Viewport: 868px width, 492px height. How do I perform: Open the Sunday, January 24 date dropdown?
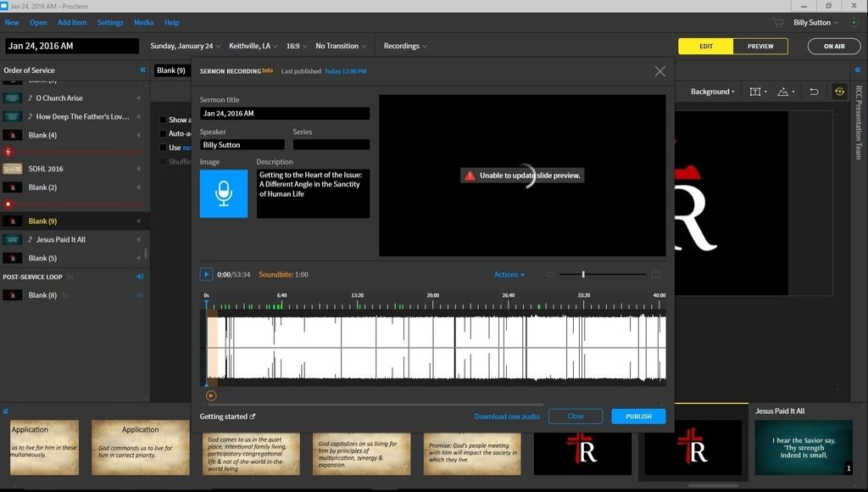(x=185, y=46)
